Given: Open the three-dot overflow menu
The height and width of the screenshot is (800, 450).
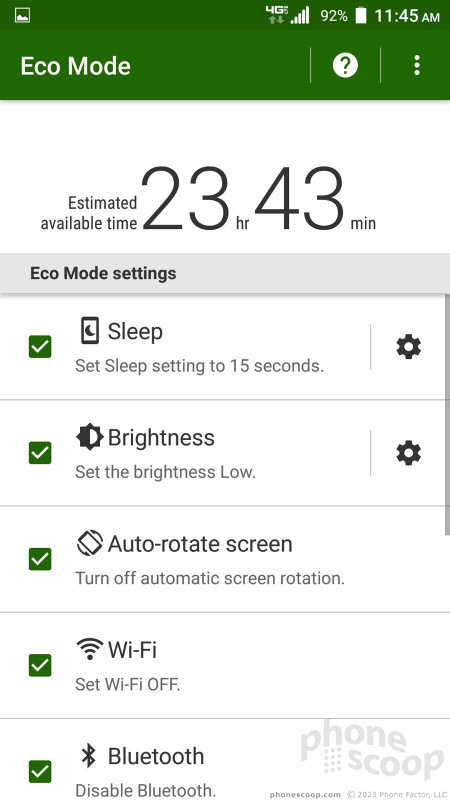Looking at the screenshot, I should (x=417, y=65).
